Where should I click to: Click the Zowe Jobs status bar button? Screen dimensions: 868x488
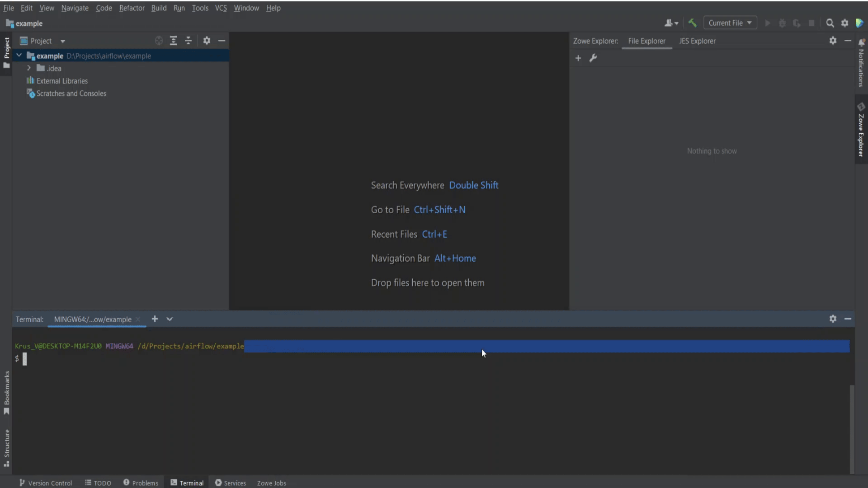(x=271, y=483)
